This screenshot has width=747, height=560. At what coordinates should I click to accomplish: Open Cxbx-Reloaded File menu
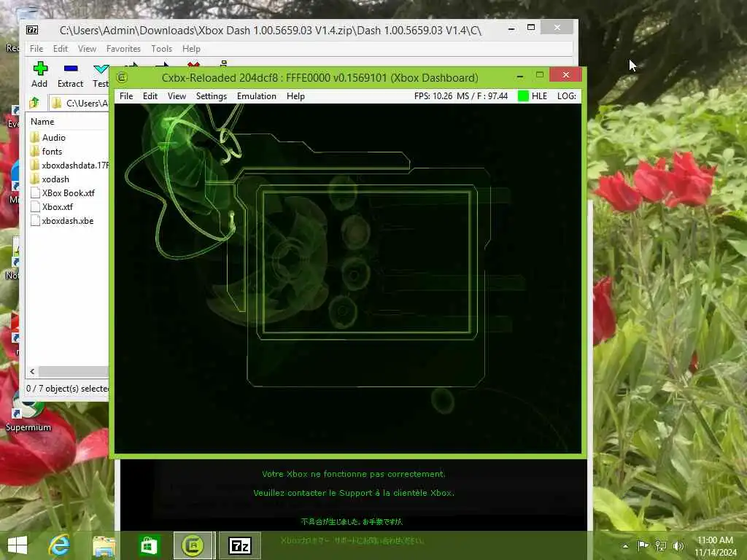[x=126, y=96]
